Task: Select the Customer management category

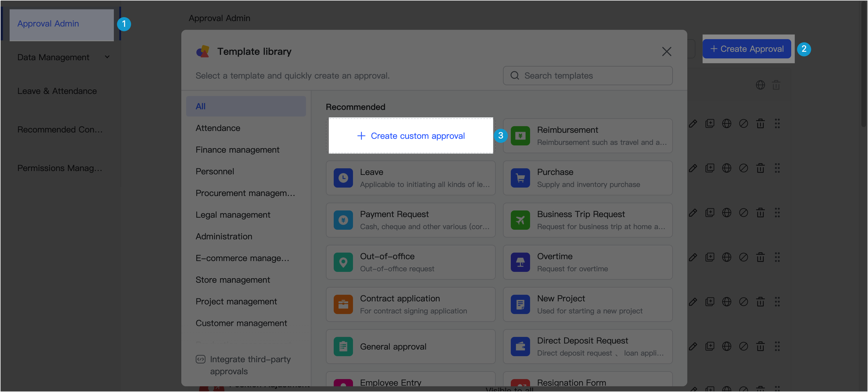Action: pos(246,323)
